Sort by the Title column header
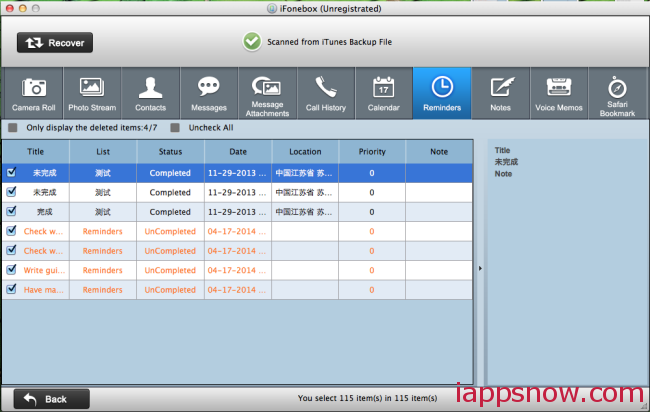This screenshot has width=650, height=412. [x=36, y=152]
